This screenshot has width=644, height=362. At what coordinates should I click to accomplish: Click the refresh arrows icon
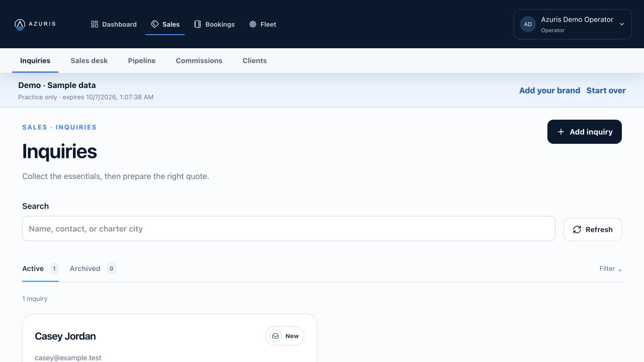tap(577, 229)
